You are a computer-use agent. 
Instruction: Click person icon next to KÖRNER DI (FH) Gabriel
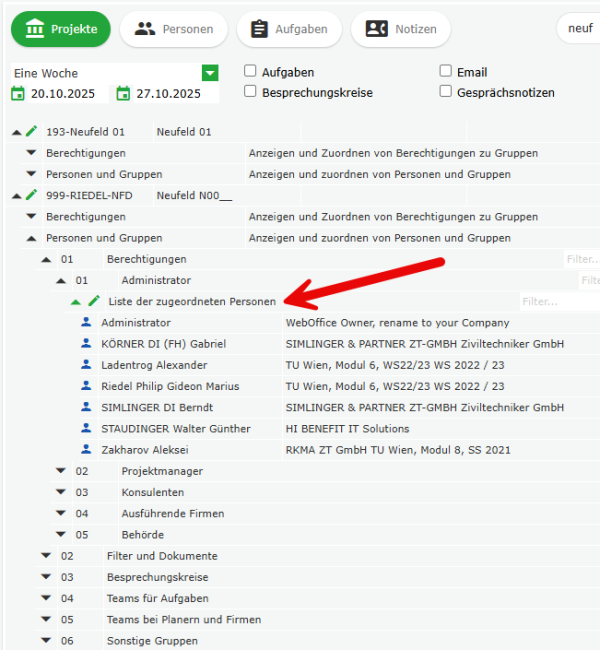click(86, 343)
